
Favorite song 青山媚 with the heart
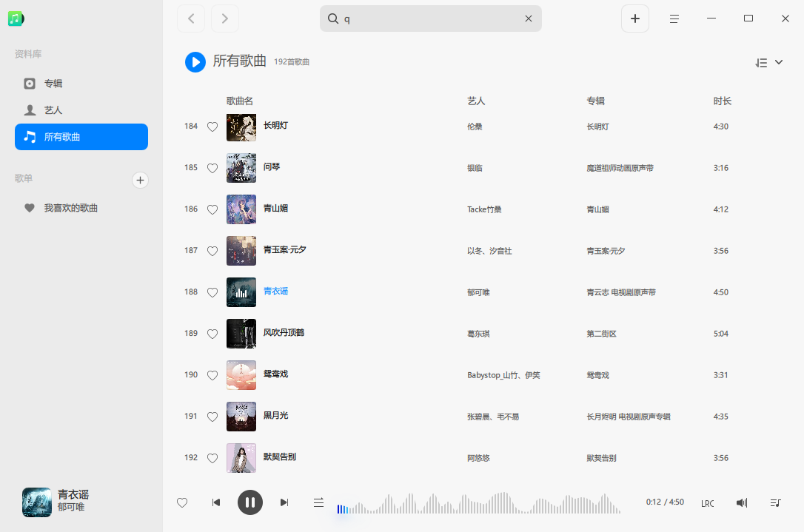[x=212, y=209]
